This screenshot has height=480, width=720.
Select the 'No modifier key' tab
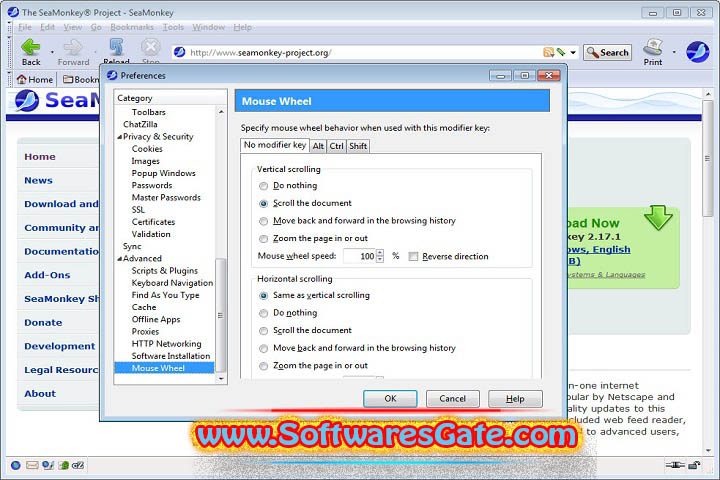tap(275, 145)
